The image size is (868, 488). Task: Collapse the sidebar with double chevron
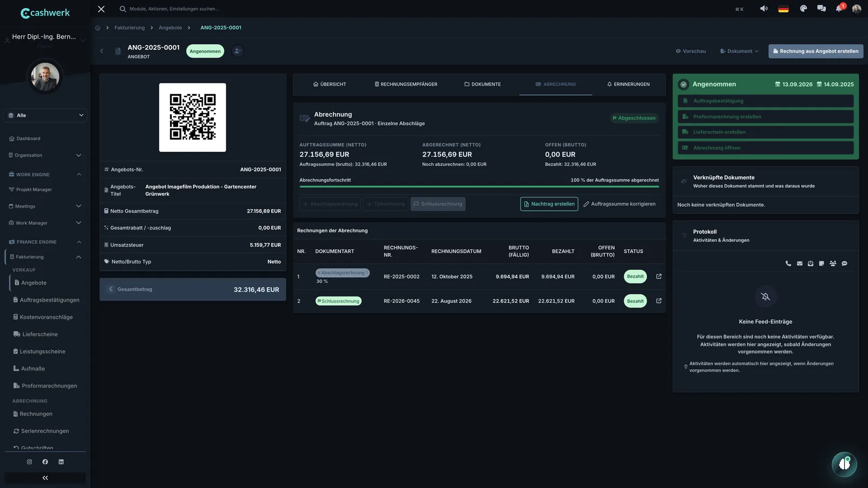pyautogui.click(x=45, y=478)
